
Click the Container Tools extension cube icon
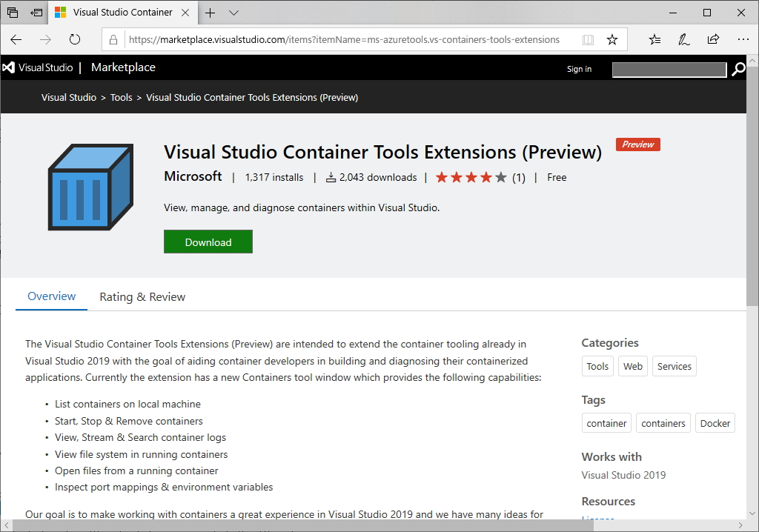tap(89, 187)
